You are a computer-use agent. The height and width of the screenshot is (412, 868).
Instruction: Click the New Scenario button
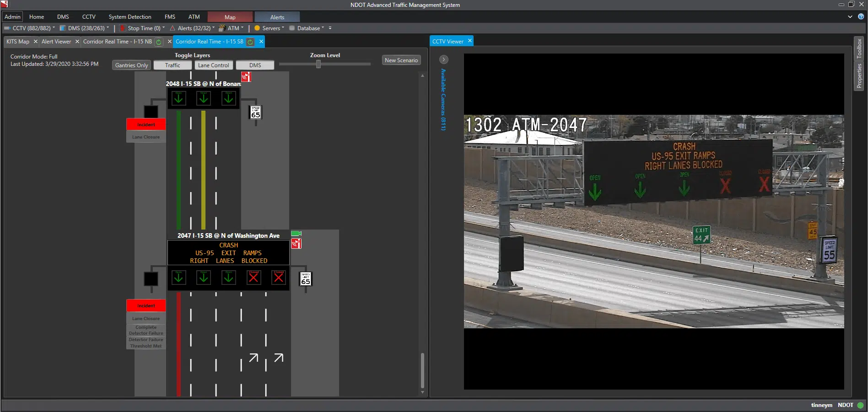[x=401, y=60]
